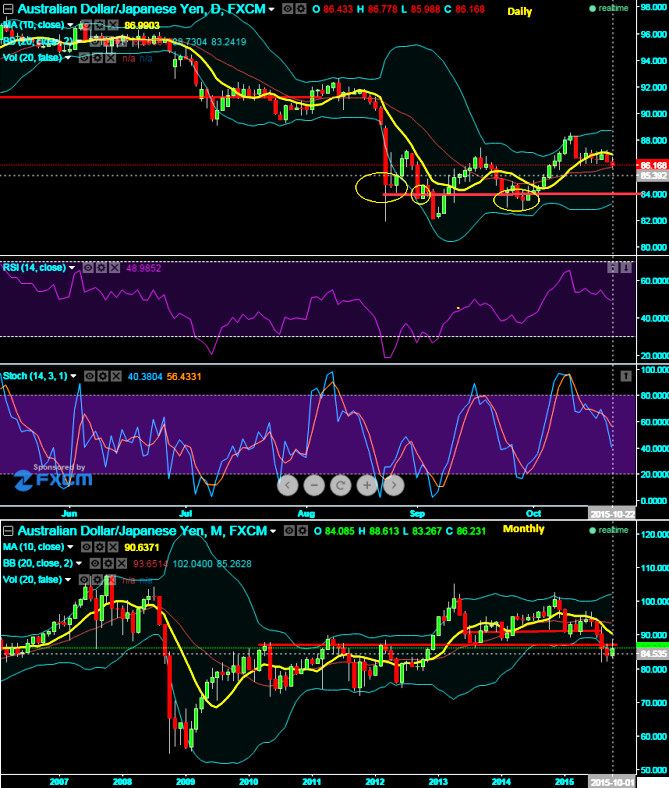Open Vol settings gear on Monthly chart

pos(98,579)
